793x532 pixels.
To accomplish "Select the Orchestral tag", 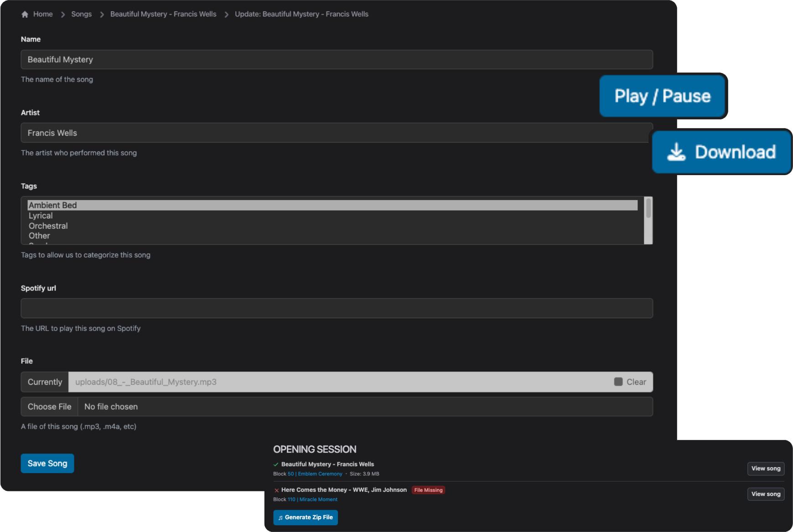I will (332, 226).
